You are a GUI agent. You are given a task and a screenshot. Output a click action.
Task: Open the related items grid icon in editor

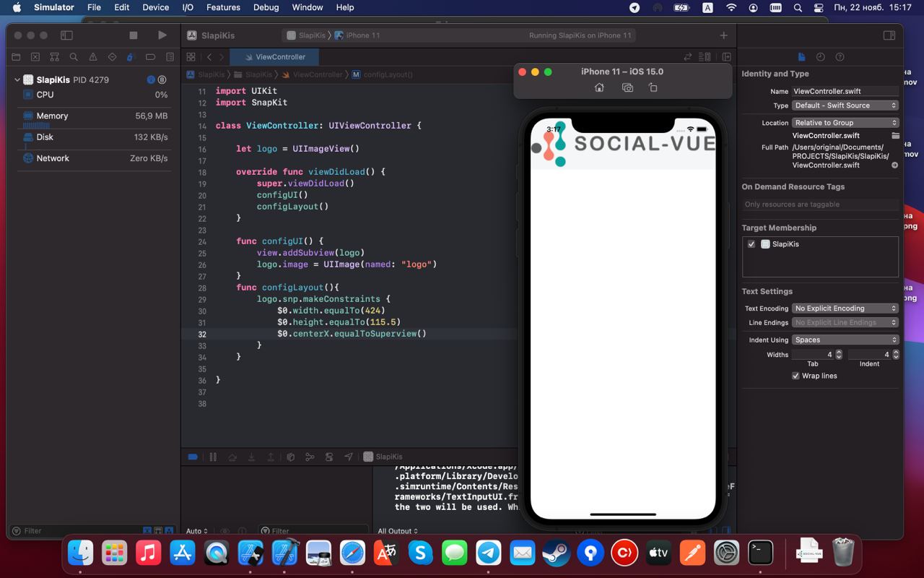coord(191,56)
